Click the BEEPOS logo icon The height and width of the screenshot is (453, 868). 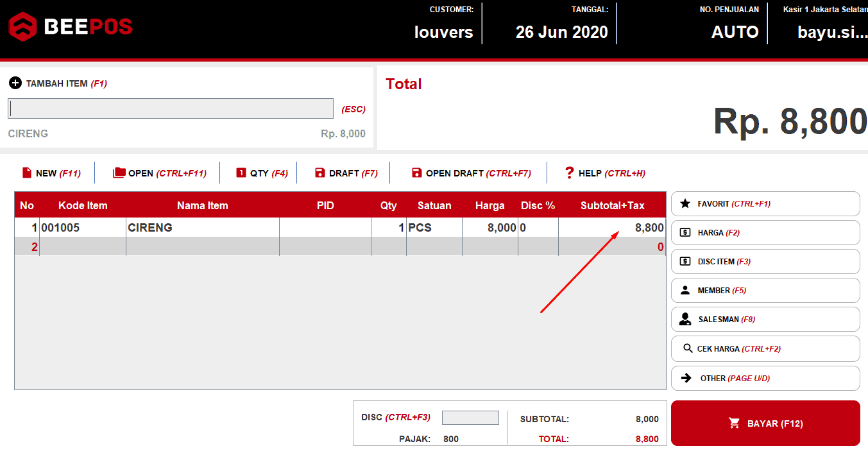(22, 26)
